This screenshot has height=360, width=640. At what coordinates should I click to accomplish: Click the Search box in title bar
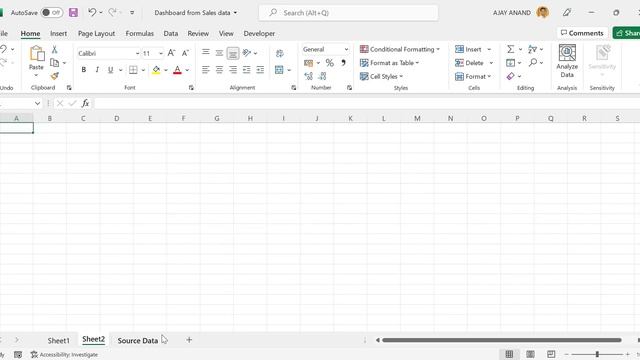[349, 13]
